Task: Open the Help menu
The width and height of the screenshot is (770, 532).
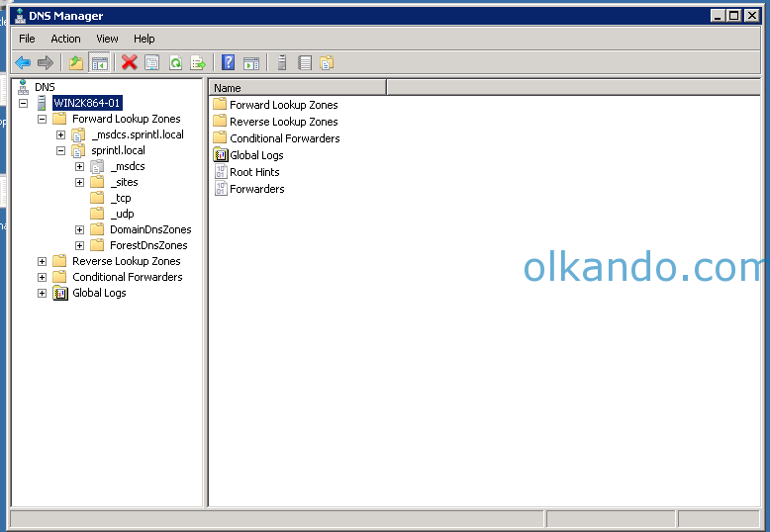Action: pyautogui.click(x=144, y=39)
